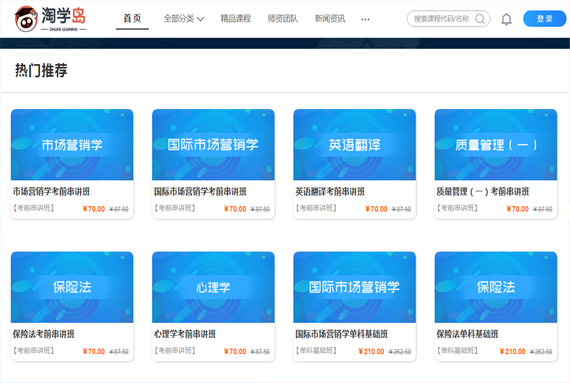Click the 登录 button
Screen dimensions: 570x383
tap(545, 19)
